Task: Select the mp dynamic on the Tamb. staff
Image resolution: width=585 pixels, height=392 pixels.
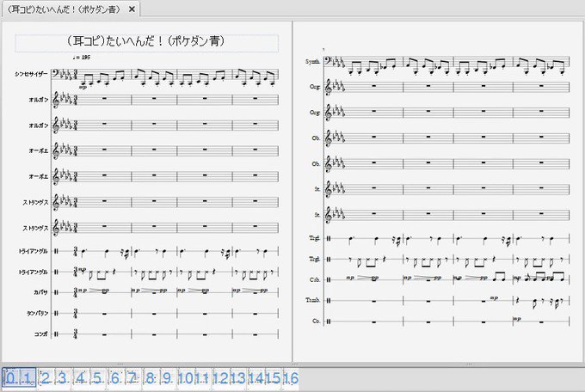Action: coord(494,298)
